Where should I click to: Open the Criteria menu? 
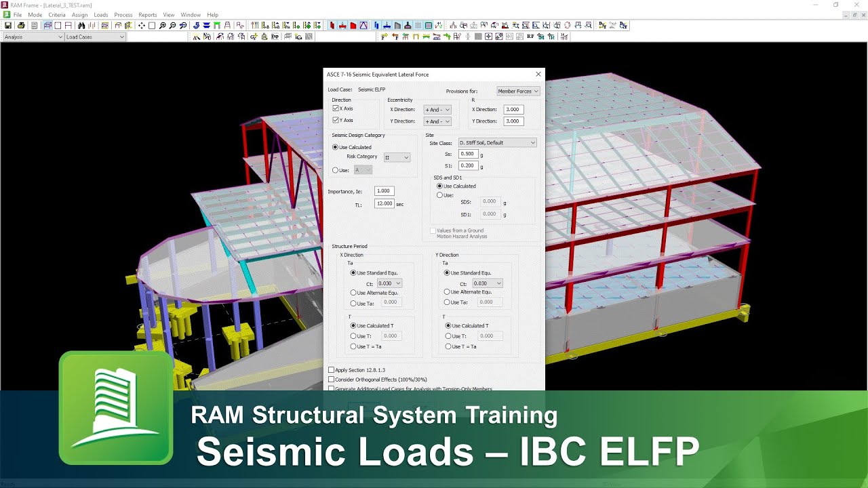point(57,15)
